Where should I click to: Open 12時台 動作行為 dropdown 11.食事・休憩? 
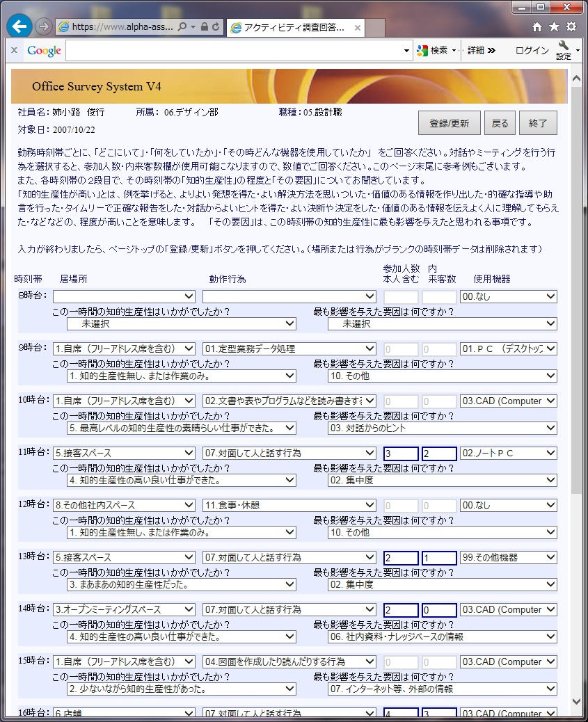289,505
